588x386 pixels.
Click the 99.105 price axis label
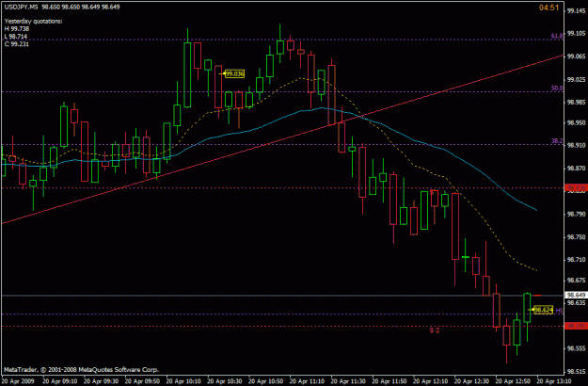pos(577,34)
